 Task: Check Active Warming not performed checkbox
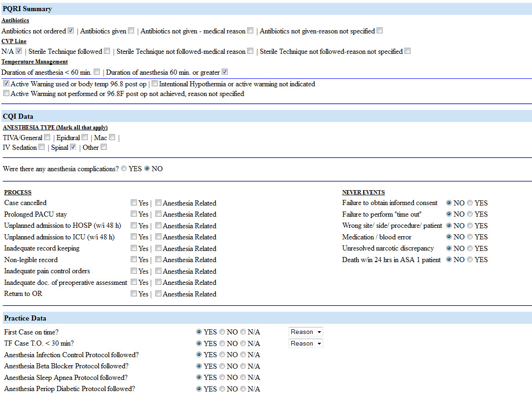pyautogui.click(x=6, y=93)
